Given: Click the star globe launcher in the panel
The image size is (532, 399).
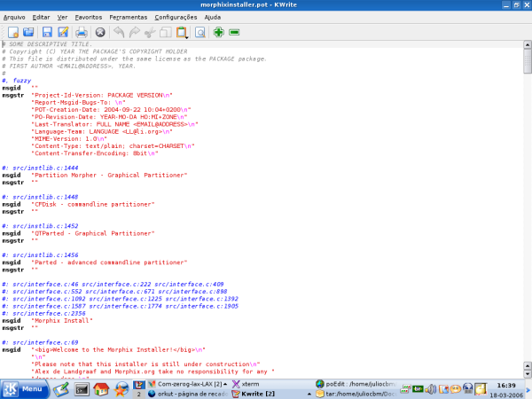Looking at the screenshot, I should tap(121, 389).
